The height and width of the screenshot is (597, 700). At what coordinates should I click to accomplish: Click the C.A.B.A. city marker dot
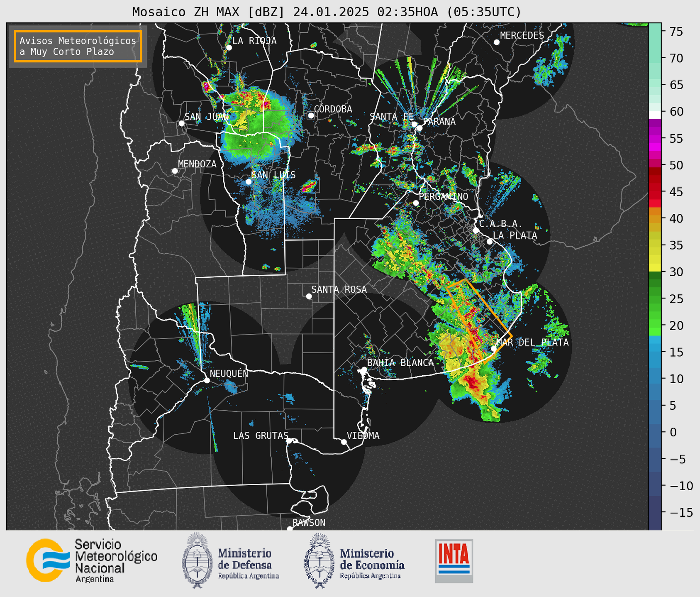476,230
